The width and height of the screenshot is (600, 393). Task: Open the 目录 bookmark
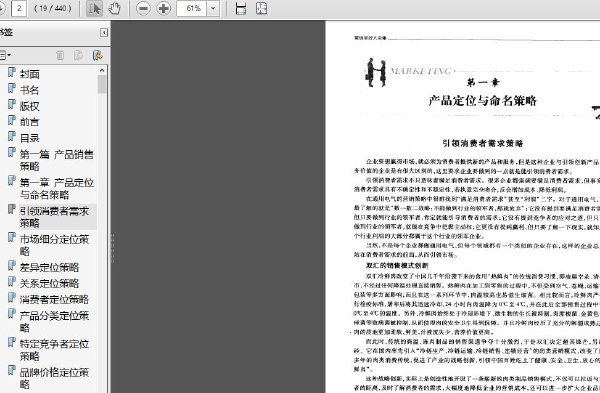click(x=29, y=138)
